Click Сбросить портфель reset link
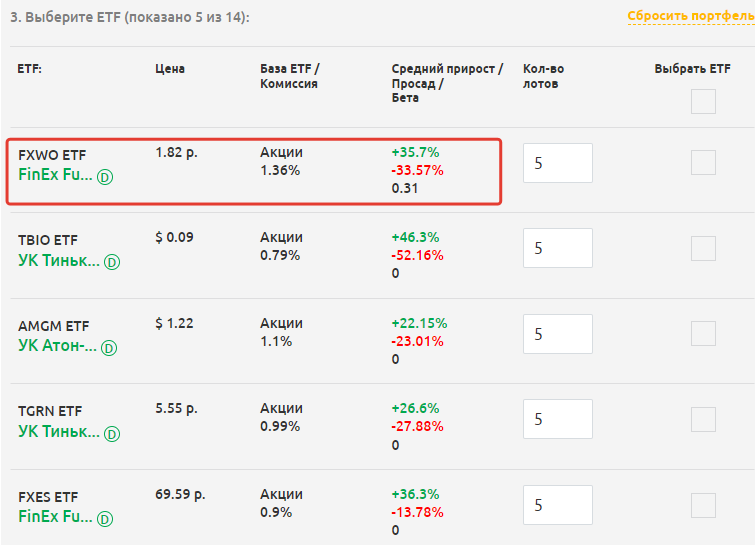This screenshot has width=755, height=545. point(690,17)
